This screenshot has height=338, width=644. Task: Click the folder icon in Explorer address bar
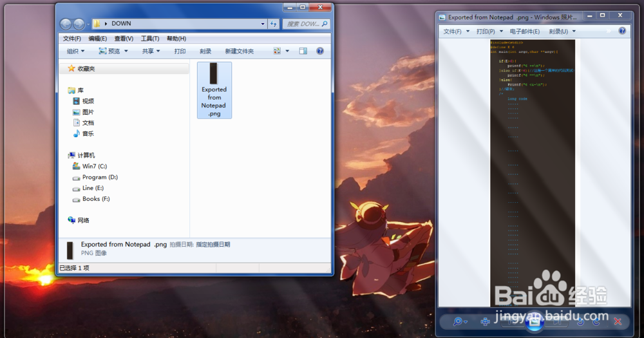97,24
